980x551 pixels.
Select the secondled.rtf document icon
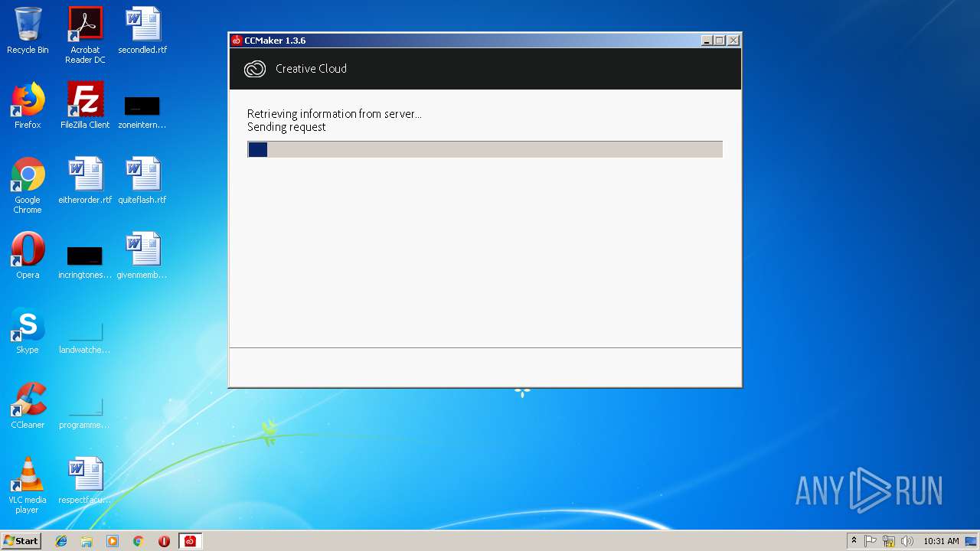pyautogui.click(x=142, y=31)
